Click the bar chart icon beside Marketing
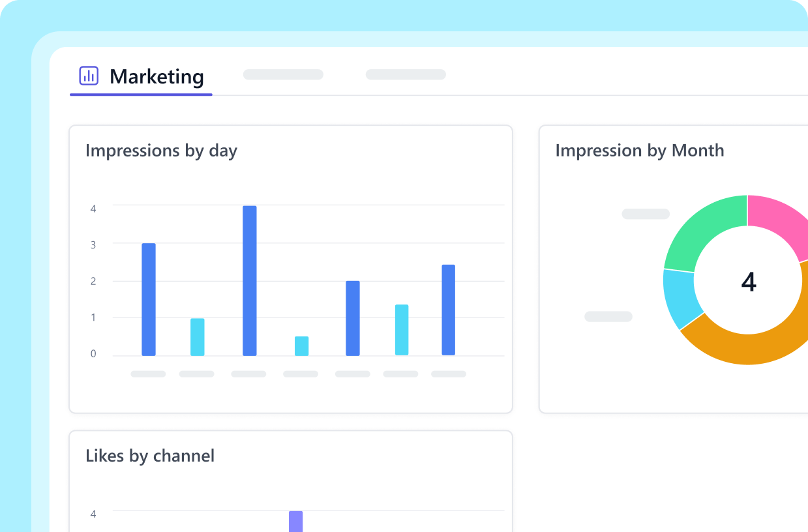 point(88,76)
